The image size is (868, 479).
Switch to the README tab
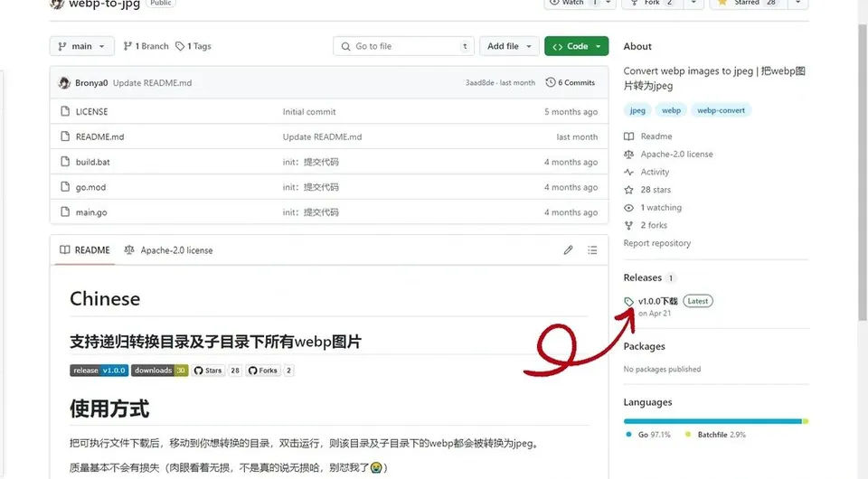(85, 250)
